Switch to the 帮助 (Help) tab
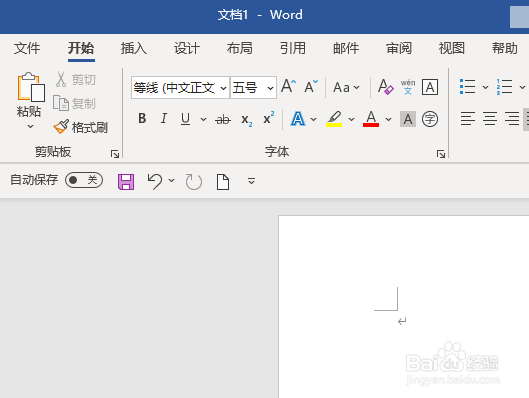529x398 pixels. tap(505, 48)
